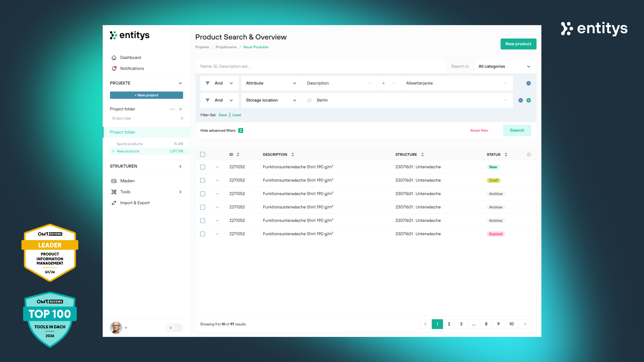Open the Dashboard home icon
The height and width of the screenshot is (362, 644).
tap(114, 57)
